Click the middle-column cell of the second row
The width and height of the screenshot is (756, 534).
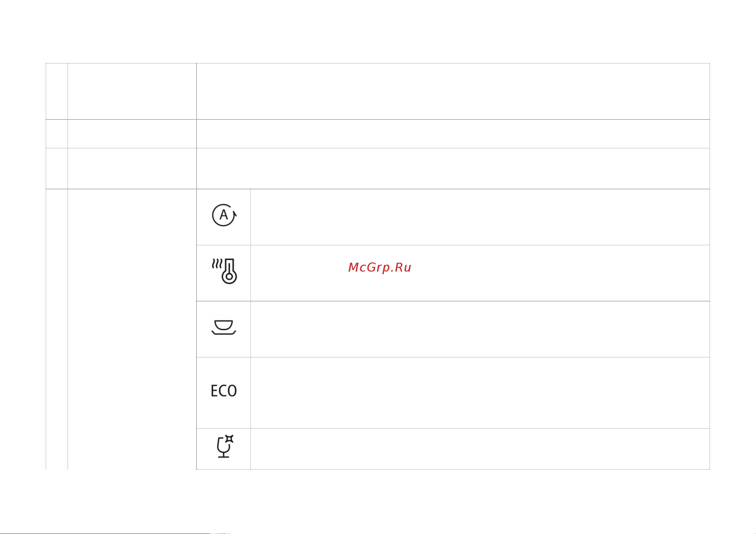click(x=132, y=134)
